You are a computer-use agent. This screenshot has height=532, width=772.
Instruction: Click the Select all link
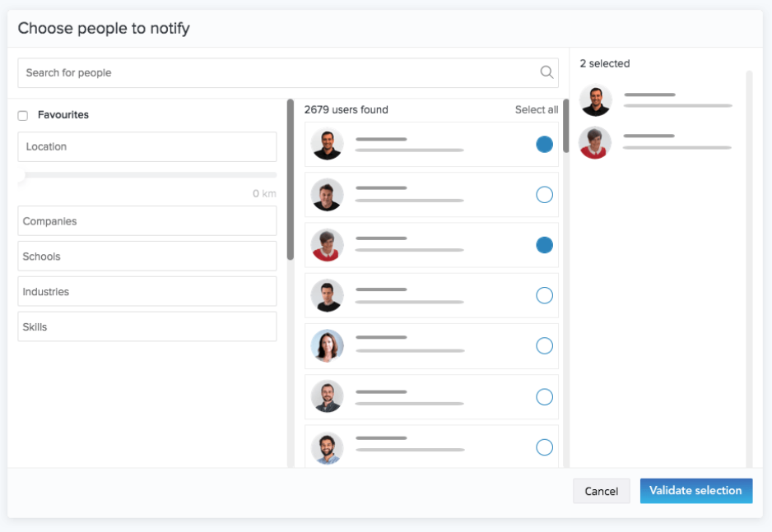[x=536, y=110]
